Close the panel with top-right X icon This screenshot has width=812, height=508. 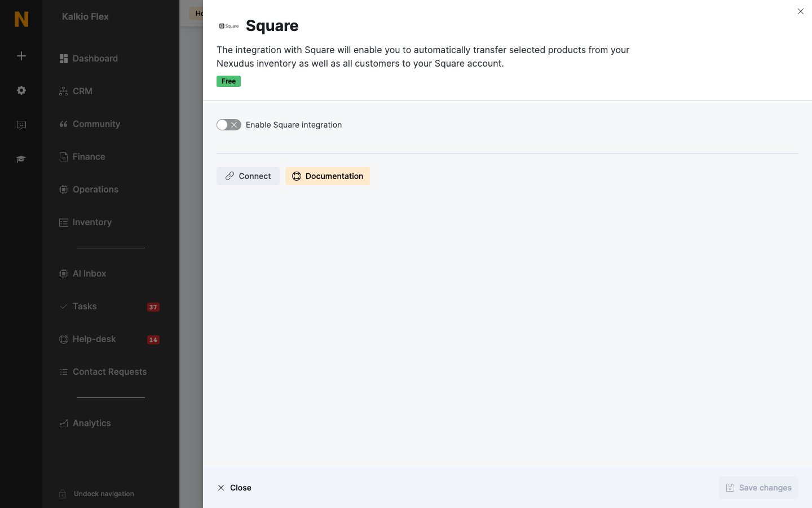tap(801, 11)
